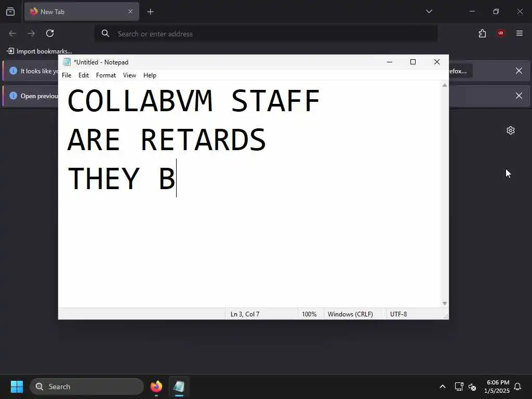Click info icon of 'Open previous' notification
Screen dimensions: 532x399
[x=13, y=96]
